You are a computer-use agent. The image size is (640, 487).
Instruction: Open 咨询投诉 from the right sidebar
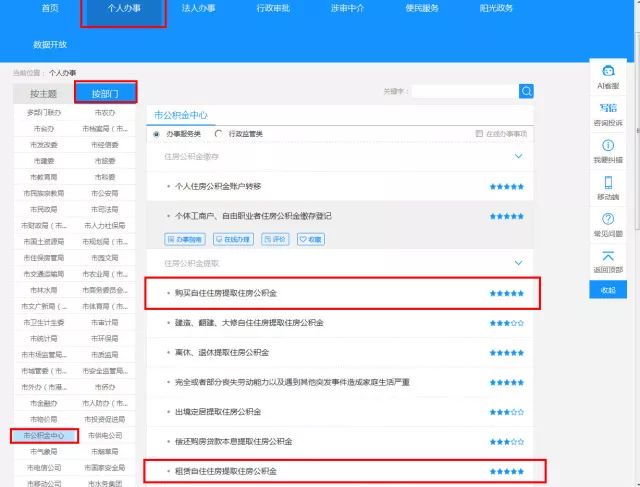point(608,112)
